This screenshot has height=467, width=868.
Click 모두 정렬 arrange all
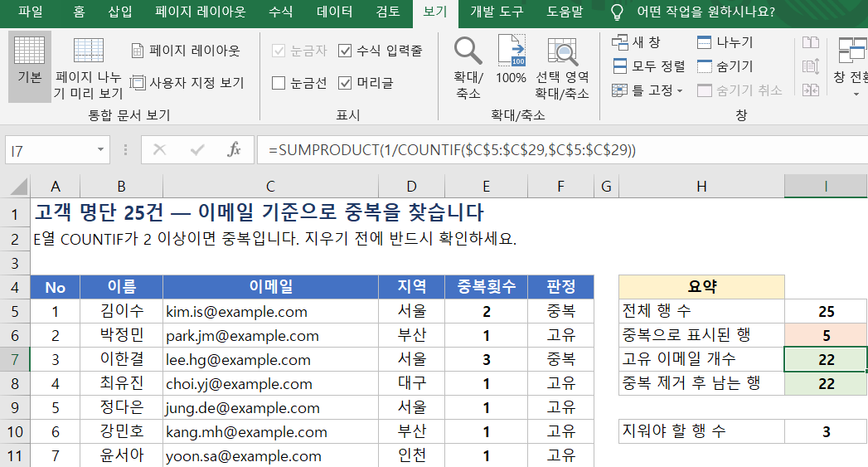[649, 66]
